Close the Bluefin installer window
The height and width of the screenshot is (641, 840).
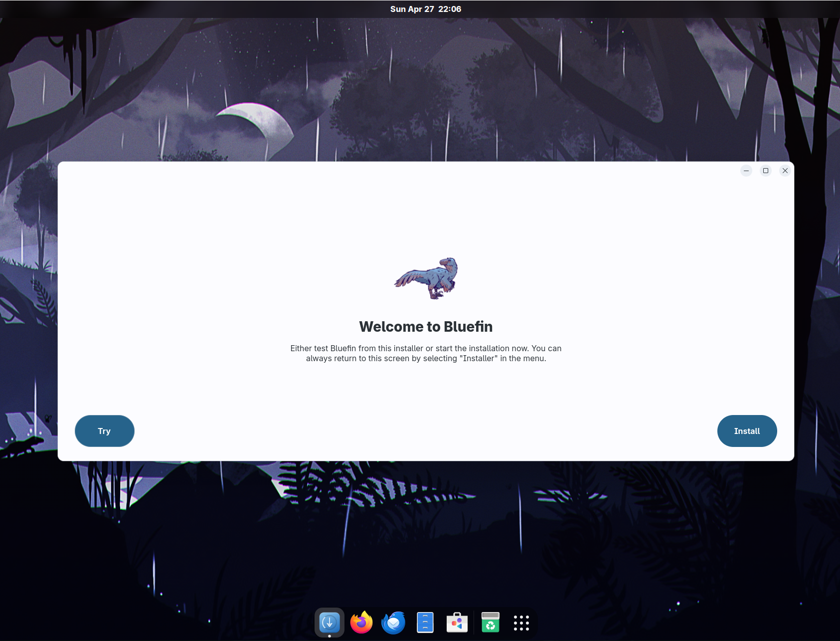785,171
